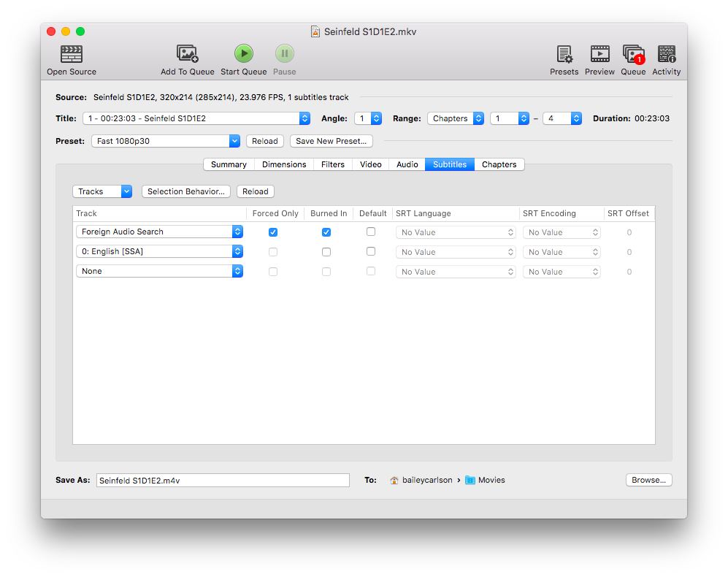This screenshot has width=728, height=577.
Task: Click the Selection Behavior... button
Action: [x=185, y=191]
